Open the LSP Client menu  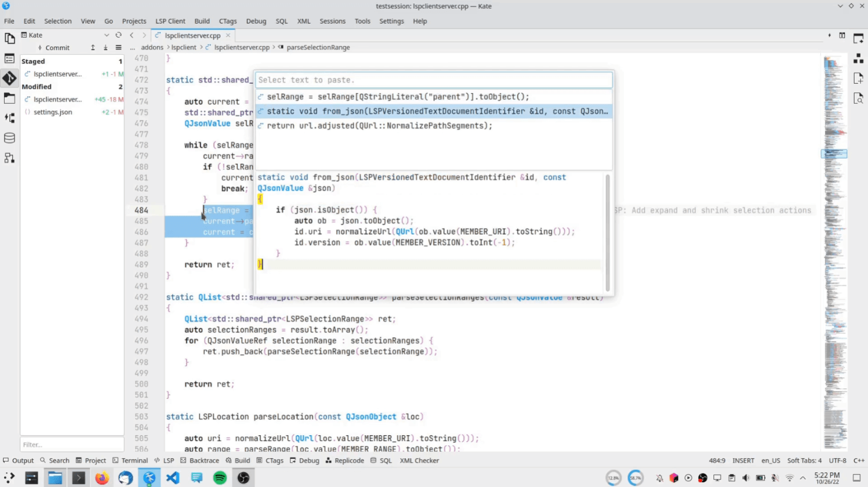(170, 21)
